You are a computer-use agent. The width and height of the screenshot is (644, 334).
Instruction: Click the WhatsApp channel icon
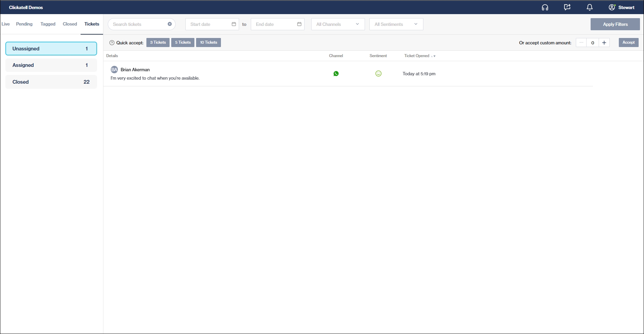(x=336, y=74)
